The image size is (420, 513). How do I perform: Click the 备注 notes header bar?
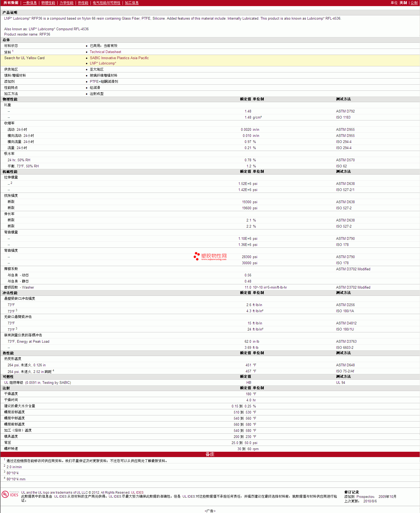210,454
